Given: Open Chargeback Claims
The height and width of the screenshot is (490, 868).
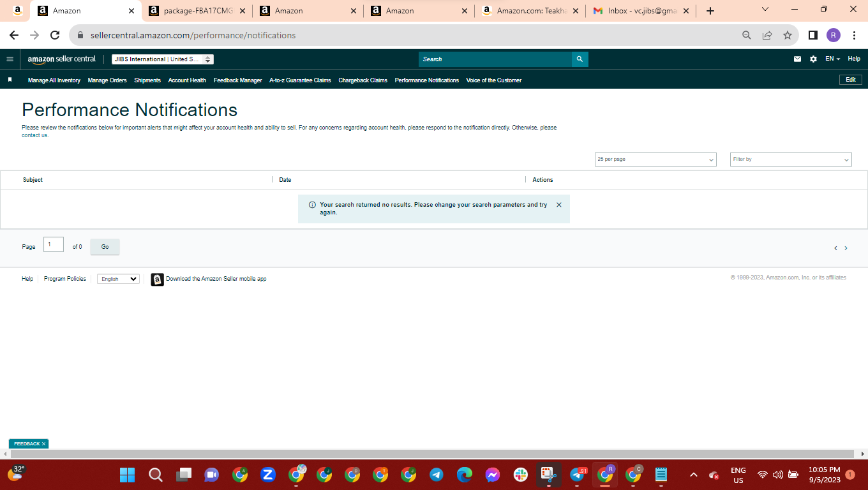Looking at the screenshot, I should pyautogui.click(x=363, y=80).
